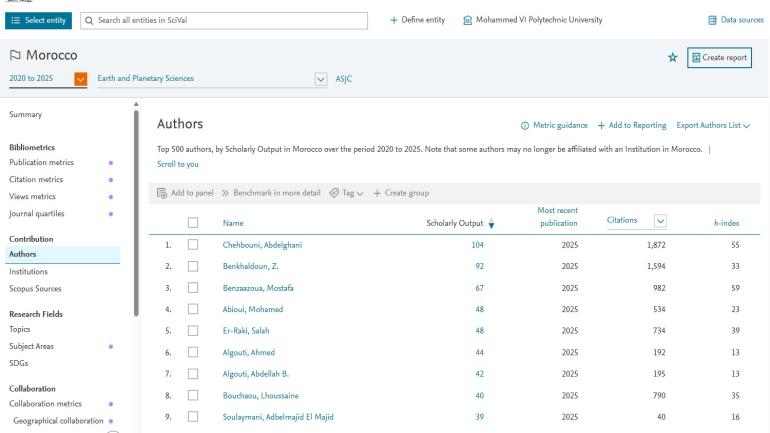
Task: Go to Topics under Research Fields
Action: click(x=21, y=328)
